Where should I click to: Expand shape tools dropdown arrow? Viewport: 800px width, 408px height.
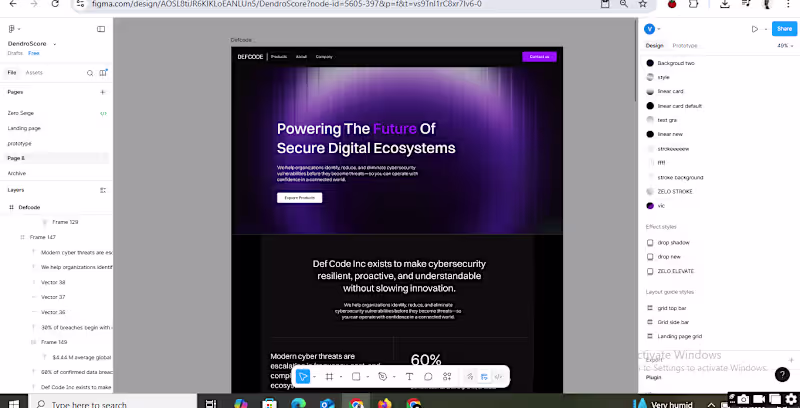[367, 377]
